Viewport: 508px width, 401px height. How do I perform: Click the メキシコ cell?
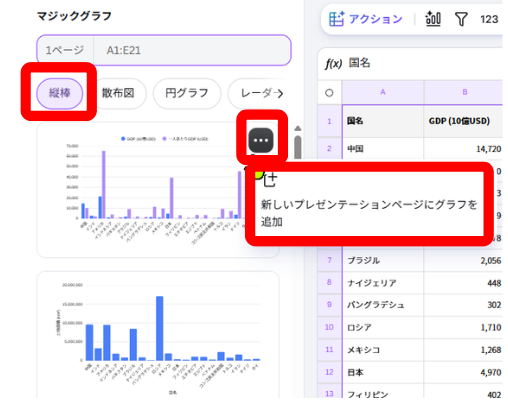coord(383,350)
